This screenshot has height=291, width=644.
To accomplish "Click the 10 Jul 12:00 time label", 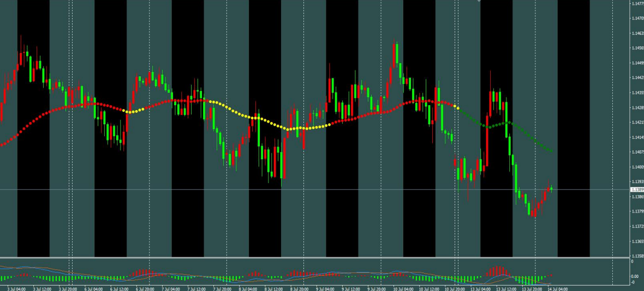I will pos(429,289).
